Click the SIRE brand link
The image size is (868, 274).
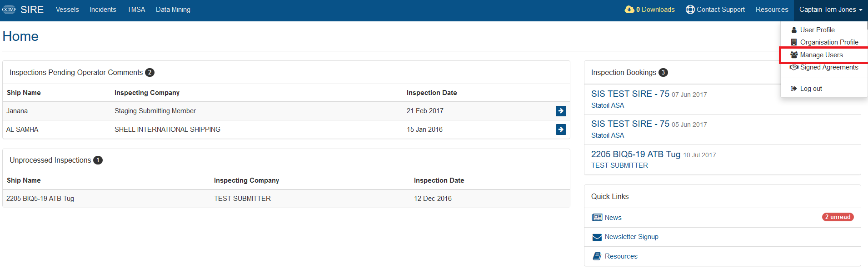click(x=32, y=10)
